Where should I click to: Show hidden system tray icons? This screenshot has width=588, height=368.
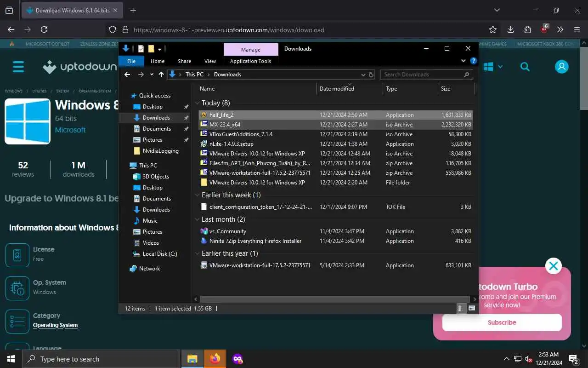[507, 359]
